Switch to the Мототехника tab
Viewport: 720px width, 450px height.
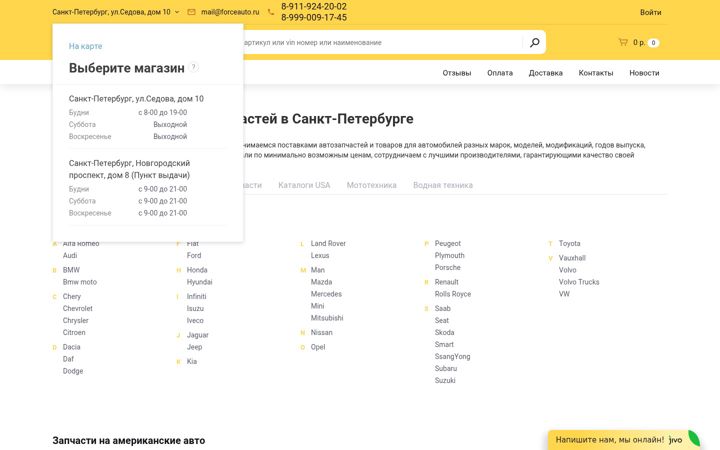(x=371, y=185)
